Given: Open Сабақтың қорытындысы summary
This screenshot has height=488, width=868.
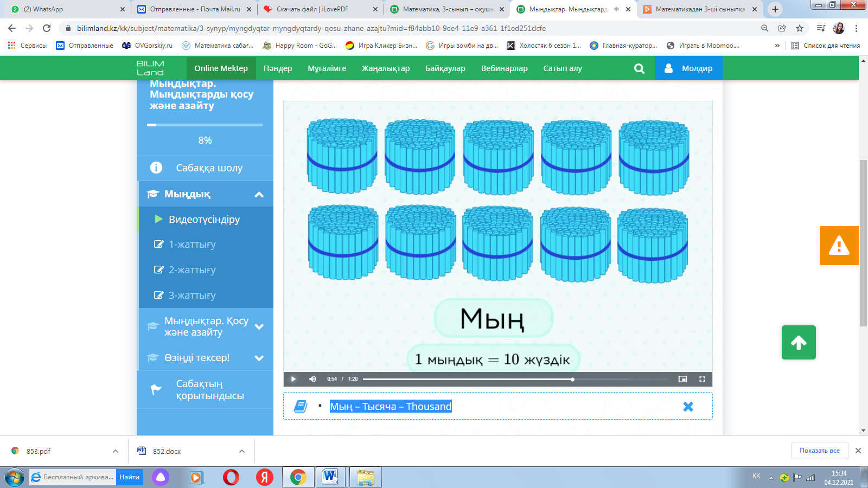Looking at the screenshot, I should pos(205,390).
